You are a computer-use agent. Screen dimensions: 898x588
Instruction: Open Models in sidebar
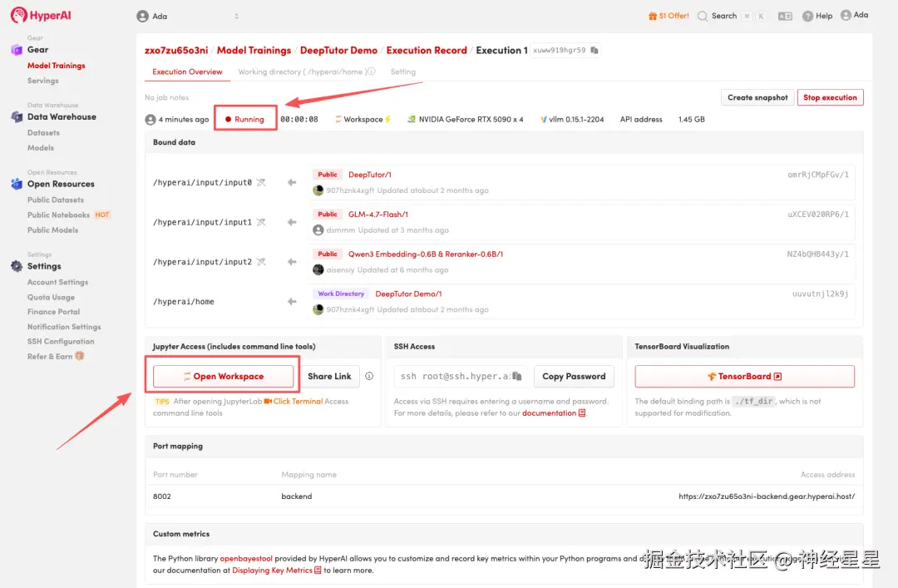pos(41,148)
